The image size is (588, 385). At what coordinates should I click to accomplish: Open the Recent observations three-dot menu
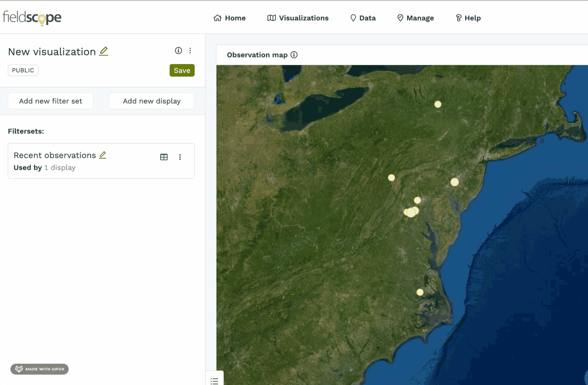pos(180,157)
